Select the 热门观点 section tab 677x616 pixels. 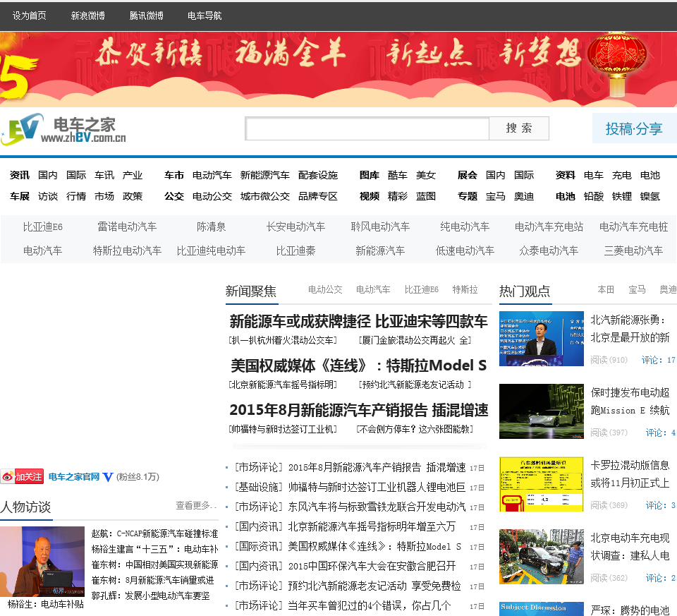coord(525,291)
